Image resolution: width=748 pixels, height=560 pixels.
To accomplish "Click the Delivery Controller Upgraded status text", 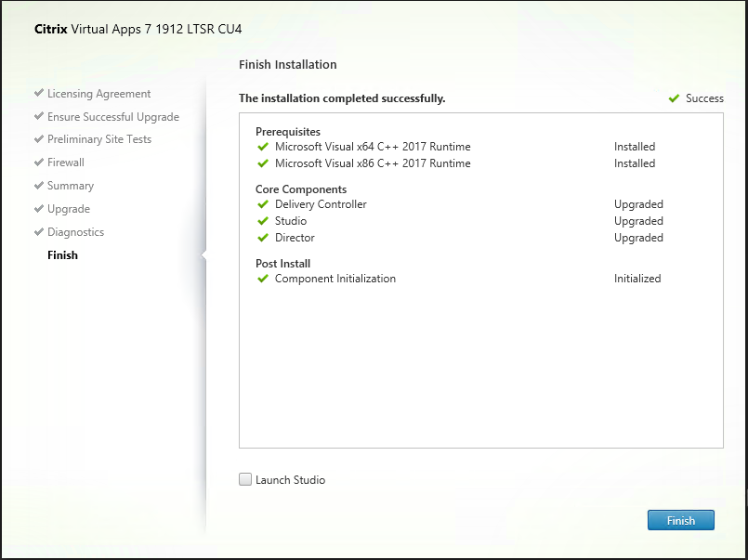I will [638, 204].
